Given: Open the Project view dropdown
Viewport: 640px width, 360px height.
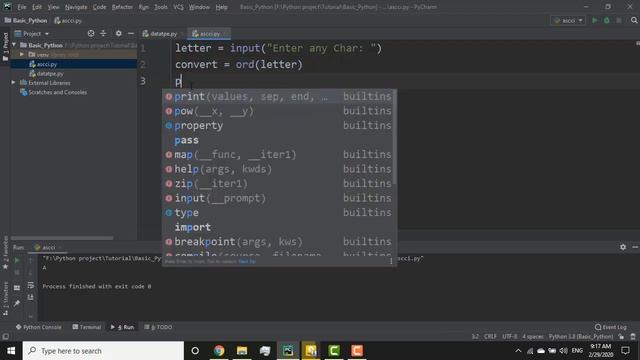Looking at the screenshot, I should coord(32,33).
